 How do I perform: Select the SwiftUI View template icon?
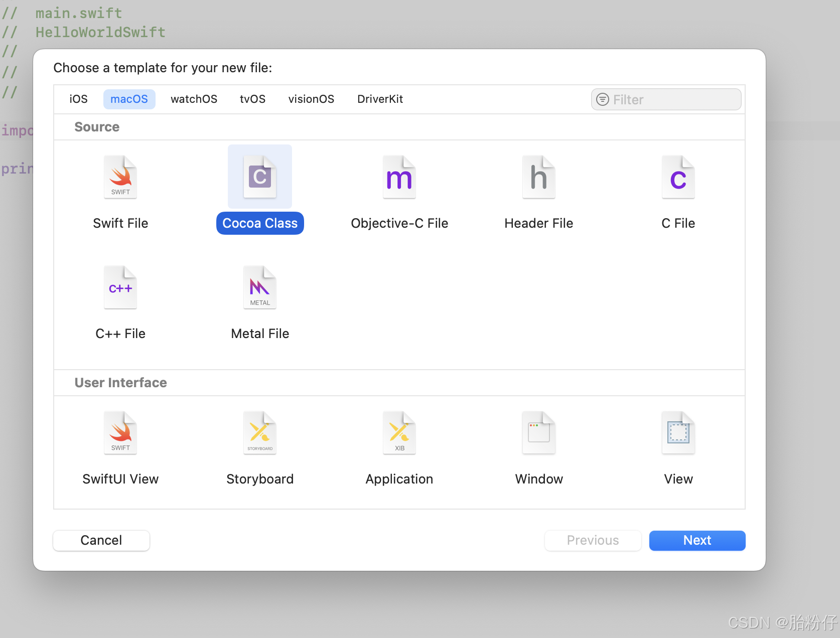(120, 433)
